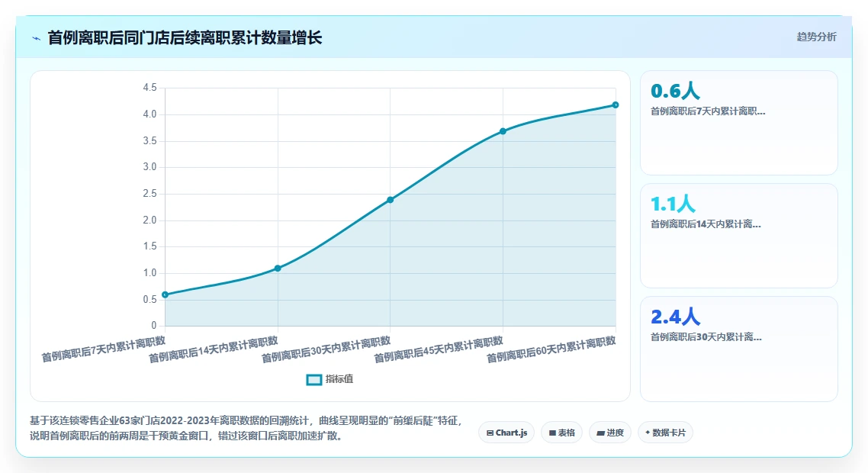Toggle the 指标值 legend swatch
This screenshot has width=868, height=473.
(x=314, y=379)
